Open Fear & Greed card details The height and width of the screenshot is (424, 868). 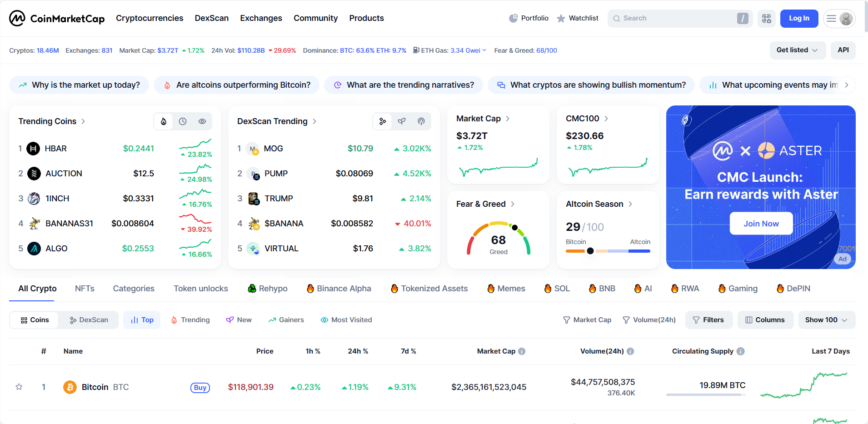coord(485,204)
